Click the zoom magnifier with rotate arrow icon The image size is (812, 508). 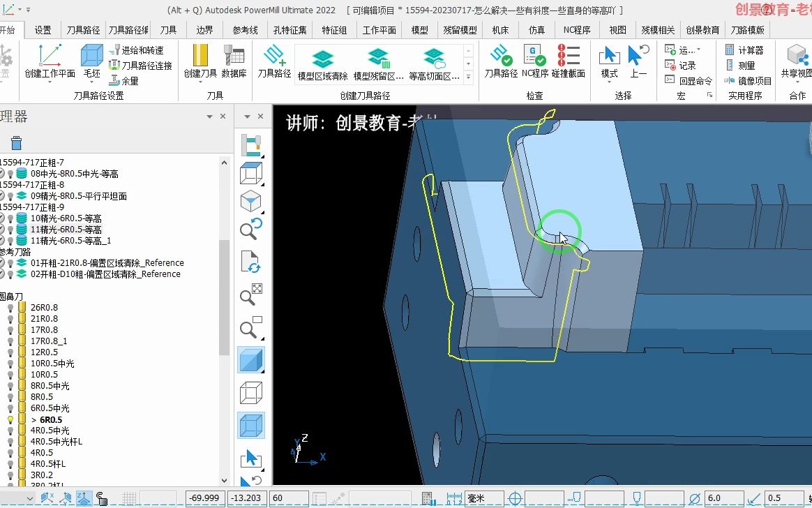pyautogui.click(x=251, y=229)
